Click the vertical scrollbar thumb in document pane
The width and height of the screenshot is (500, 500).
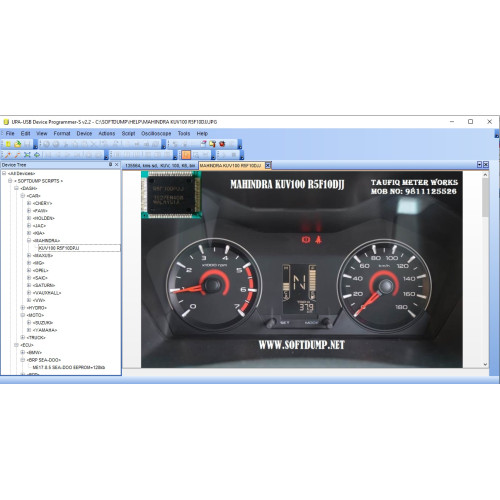(x=485, y=197)
